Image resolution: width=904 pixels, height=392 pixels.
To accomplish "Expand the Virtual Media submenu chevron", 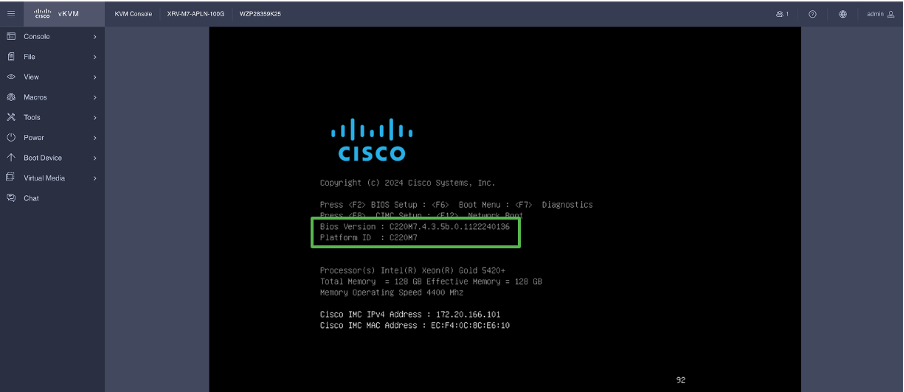I will tap(95, 178).
